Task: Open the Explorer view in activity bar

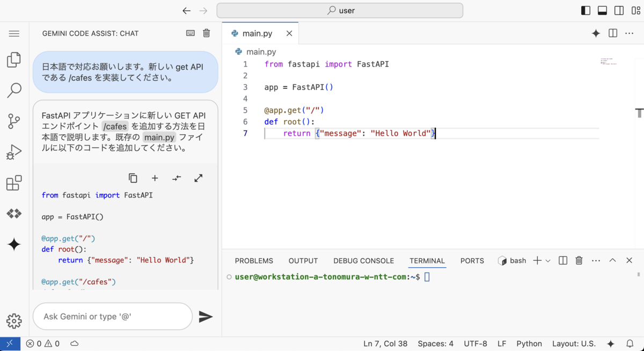Action: (14, 60)
